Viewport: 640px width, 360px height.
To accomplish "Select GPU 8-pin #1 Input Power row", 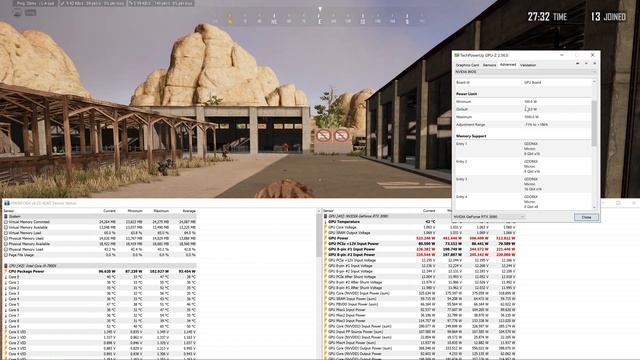I will click(420, 249).
